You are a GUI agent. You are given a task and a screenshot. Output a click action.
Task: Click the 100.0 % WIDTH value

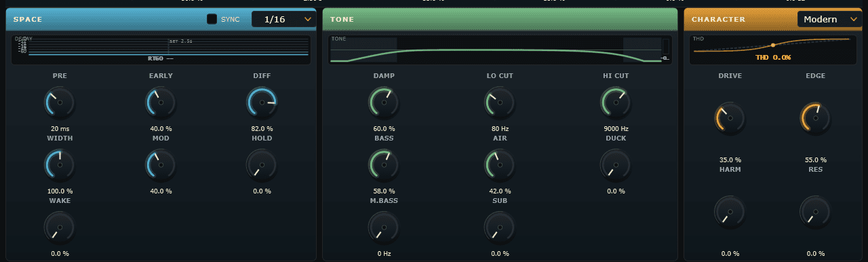point(60,191)
